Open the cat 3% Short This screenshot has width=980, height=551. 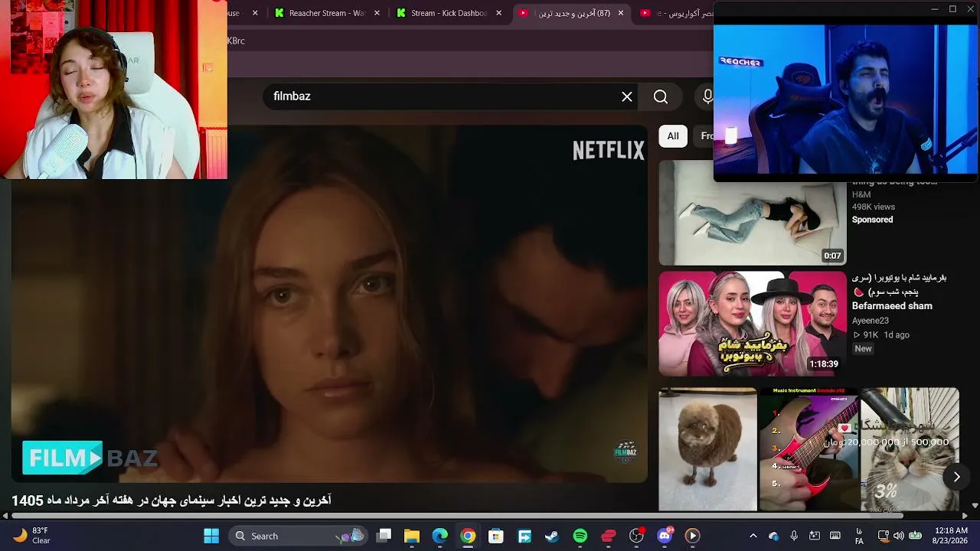point(910,449)
